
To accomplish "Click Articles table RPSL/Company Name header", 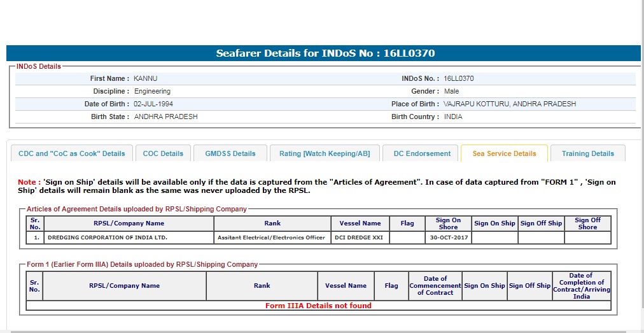I will (129, 223).
